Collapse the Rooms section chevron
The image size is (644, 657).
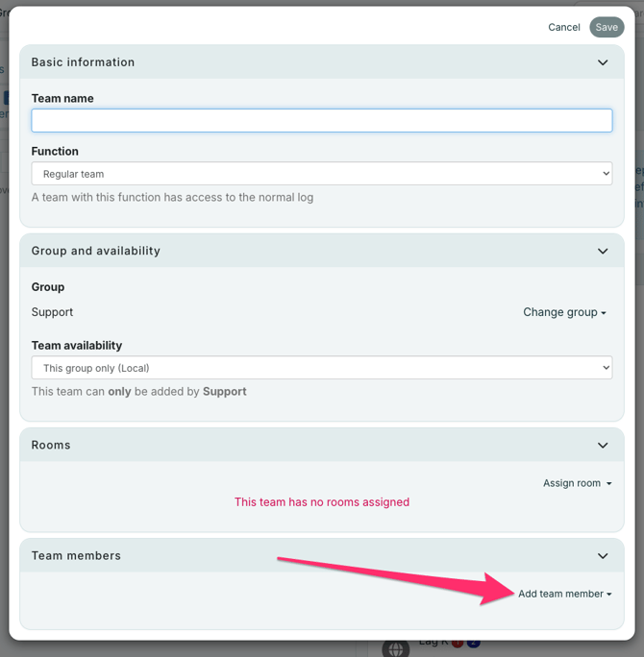point(603,446)
